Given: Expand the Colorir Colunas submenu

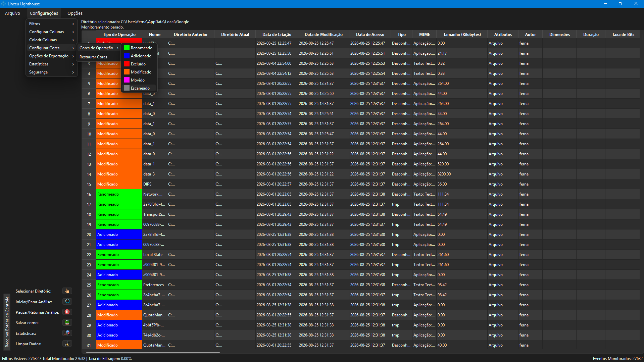Looking at the screenshot, I should (52, 40).
